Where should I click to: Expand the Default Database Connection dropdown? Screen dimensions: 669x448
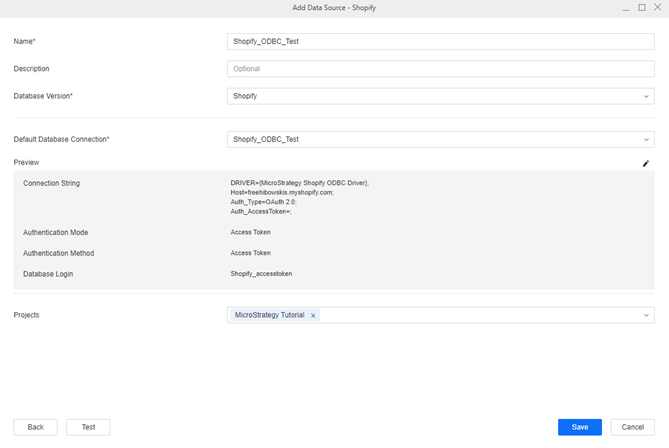click(646, 140)
